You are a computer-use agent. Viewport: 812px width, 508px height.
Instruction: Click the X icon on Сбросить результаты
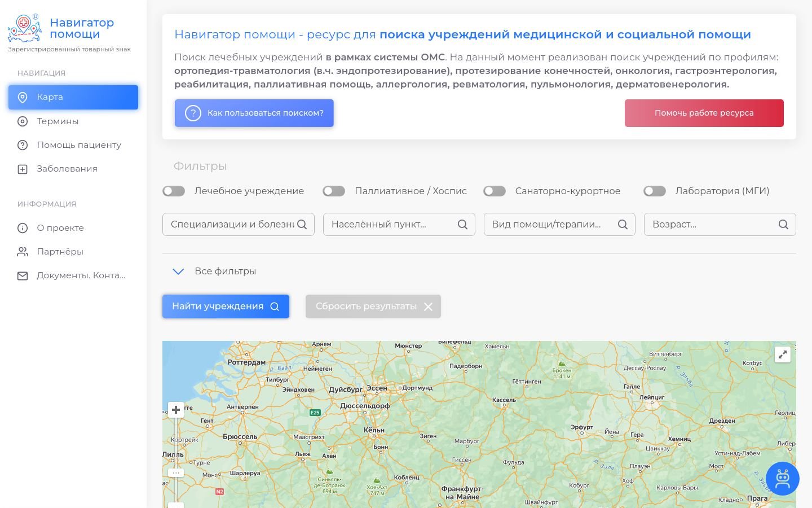[x=428, y=306]
